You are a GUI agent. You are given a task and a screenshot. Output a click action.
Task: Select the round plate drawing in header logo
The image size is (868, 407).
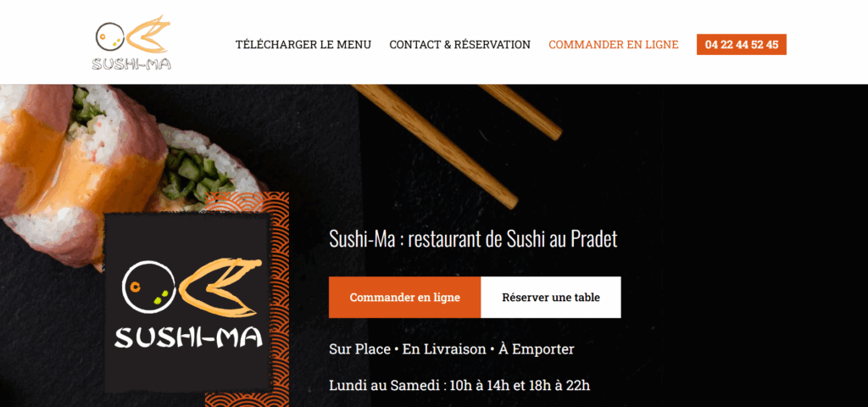click(x=109, y=36)
